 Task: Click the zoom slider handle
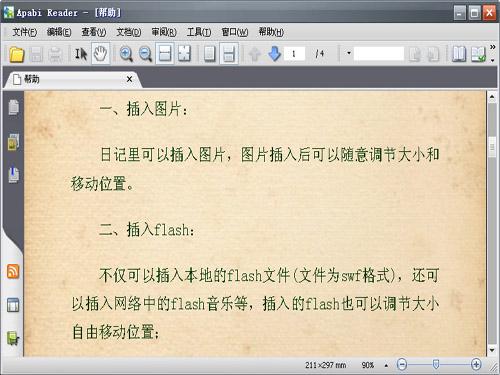436,364
